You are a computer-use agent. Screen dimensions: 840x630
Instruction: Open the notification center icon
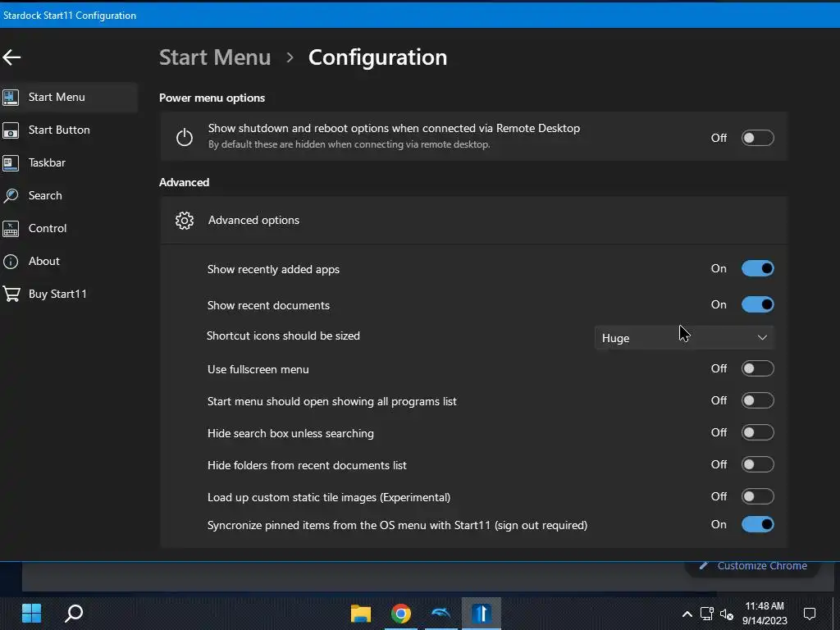click(810, 614)
